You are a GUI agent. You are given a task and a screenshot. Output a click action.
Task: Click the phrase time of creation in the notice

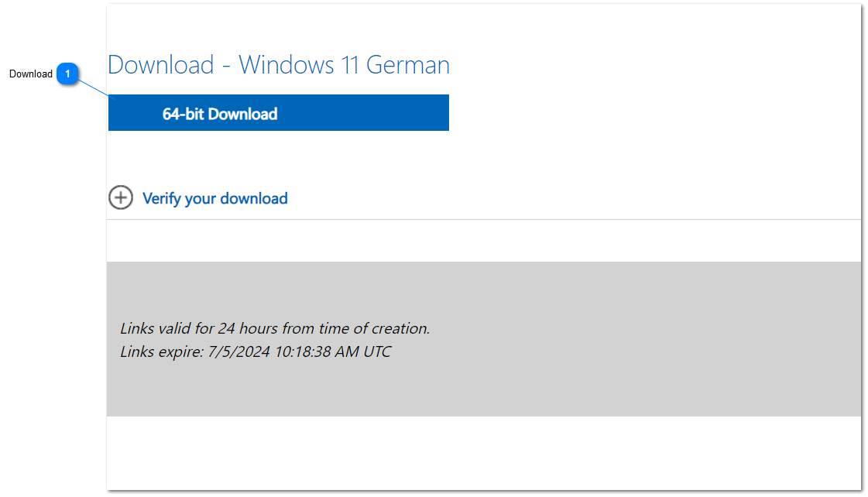pyautogui.click(x=373, y=328)
